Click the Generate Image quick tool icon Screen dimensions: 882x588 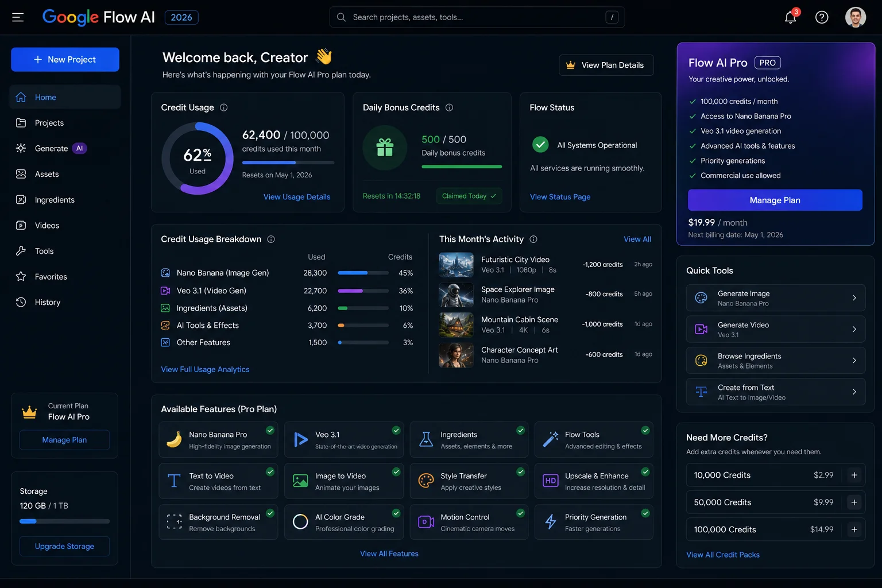[x=701, y=298]
